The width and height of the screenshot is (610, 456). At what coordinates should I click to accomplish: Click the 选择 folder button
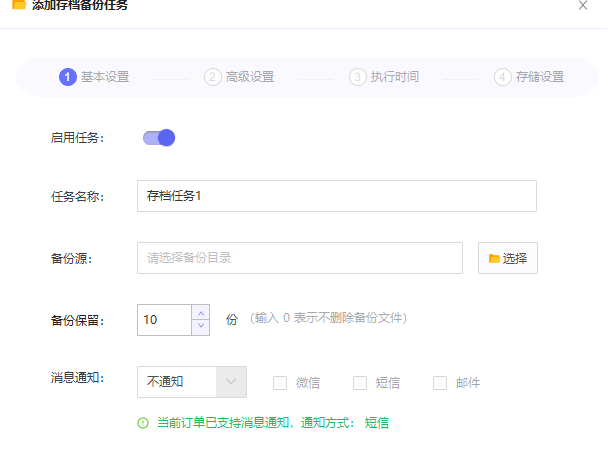(x=508, y=258)
